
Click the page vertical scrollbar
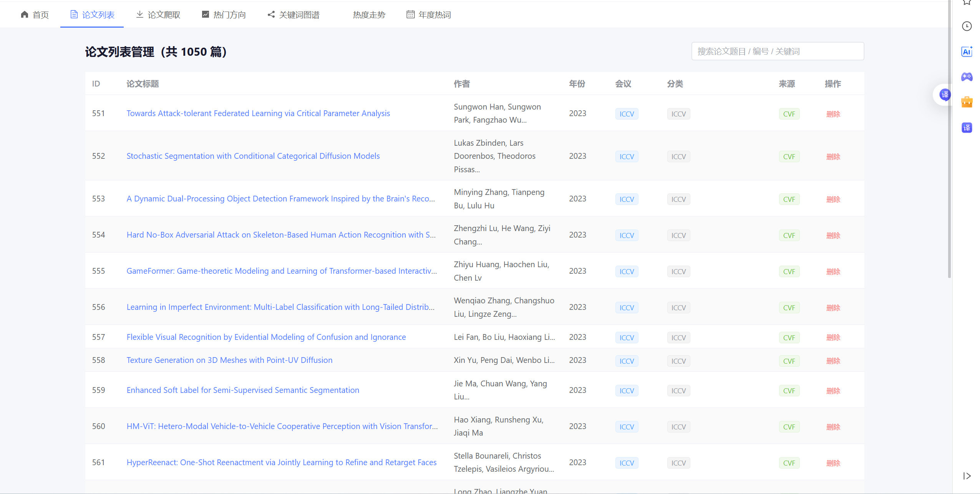(949, 138)
